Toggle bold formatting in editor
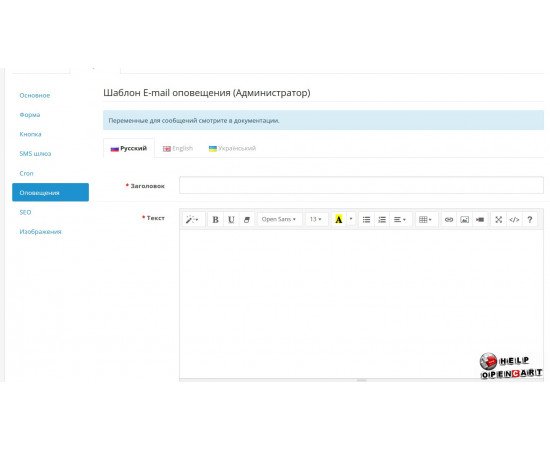This screenshot has width=550, height=450. [x=215, y=220]
